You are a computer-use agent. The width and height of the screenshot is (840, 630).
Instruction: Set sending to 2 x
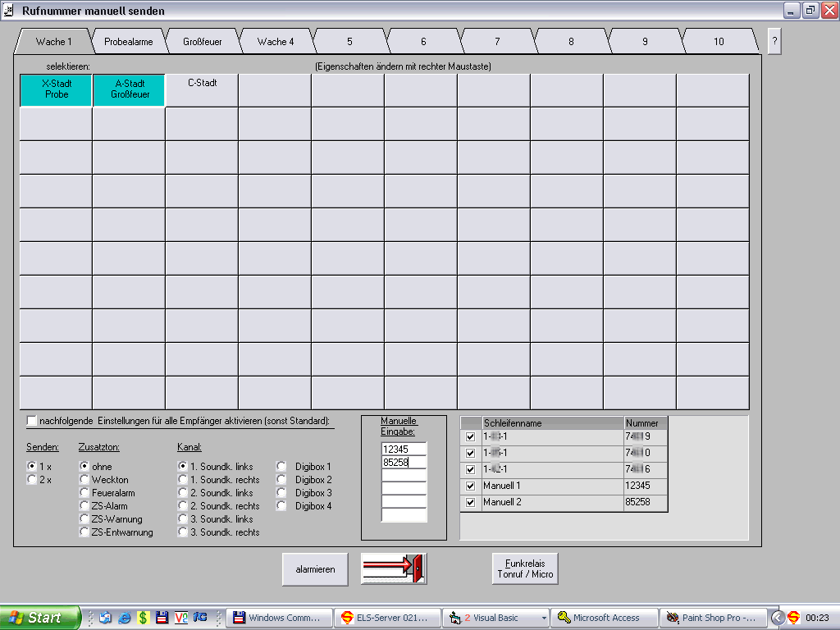click(x=32, y=480)
